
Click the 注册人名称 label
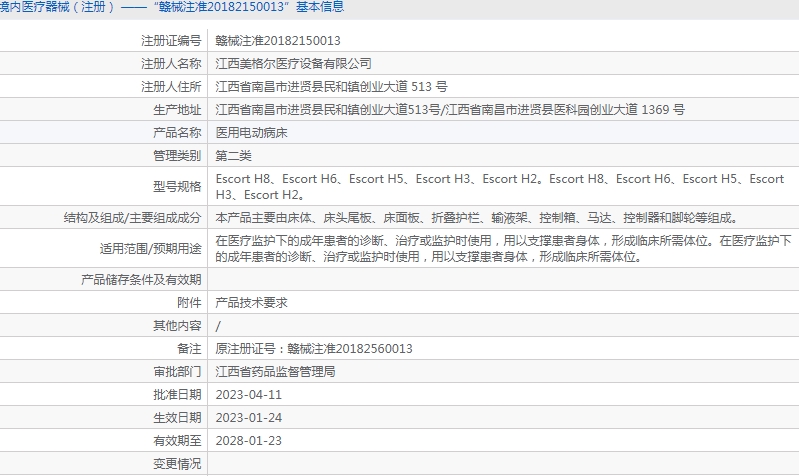click(x=171, y=64)
